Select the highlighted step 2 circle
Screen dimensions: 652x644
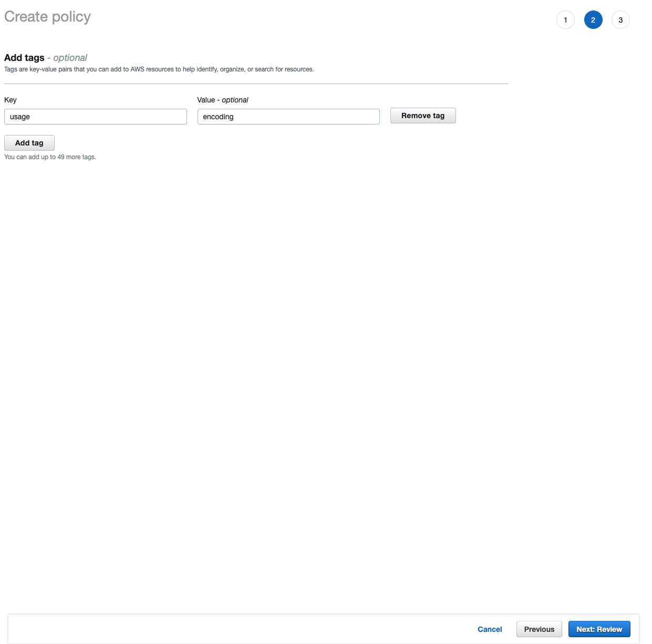(593, 20)
